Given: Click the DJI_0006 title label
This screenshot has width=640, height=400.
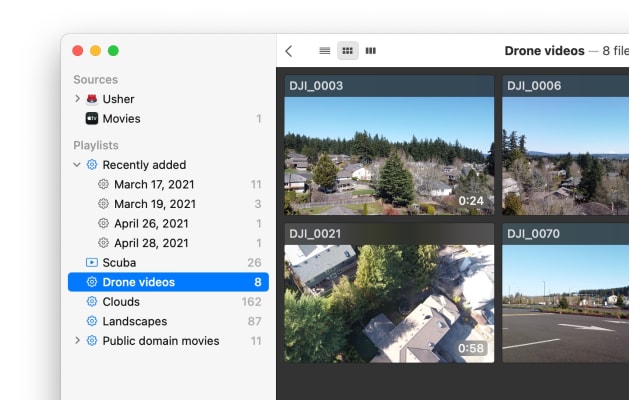Looking at the screenshot, I should [534, 86].
